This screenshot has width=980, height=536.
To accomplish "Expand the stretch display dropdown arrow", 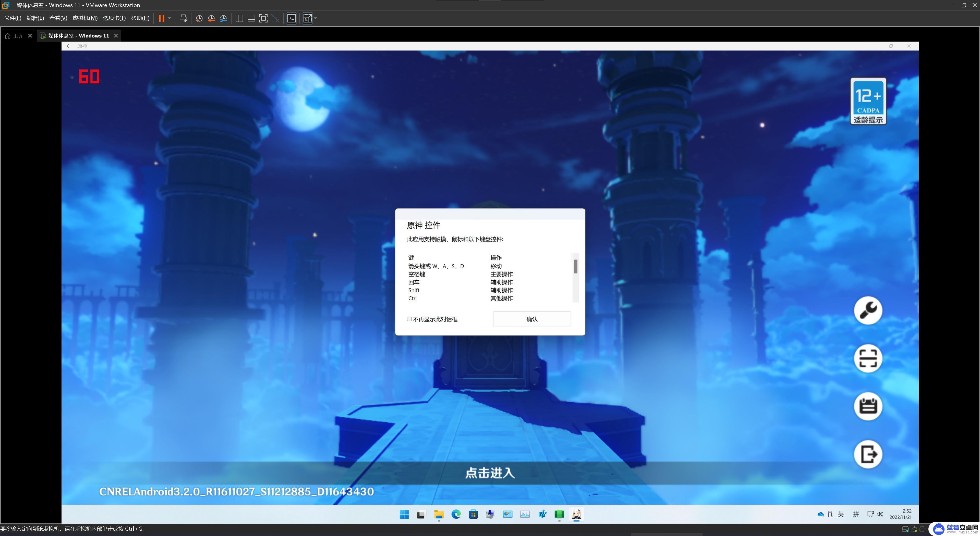I will 315,18.
